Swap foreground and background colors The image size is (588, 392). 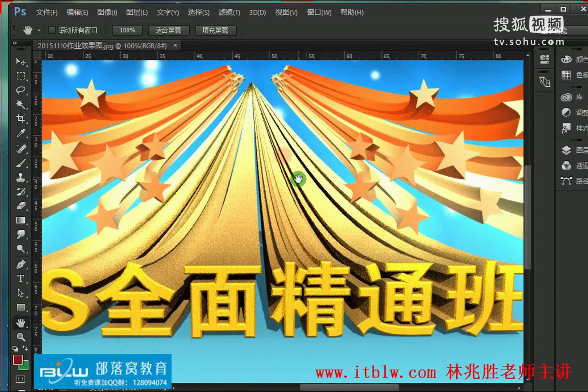[25, 348]
